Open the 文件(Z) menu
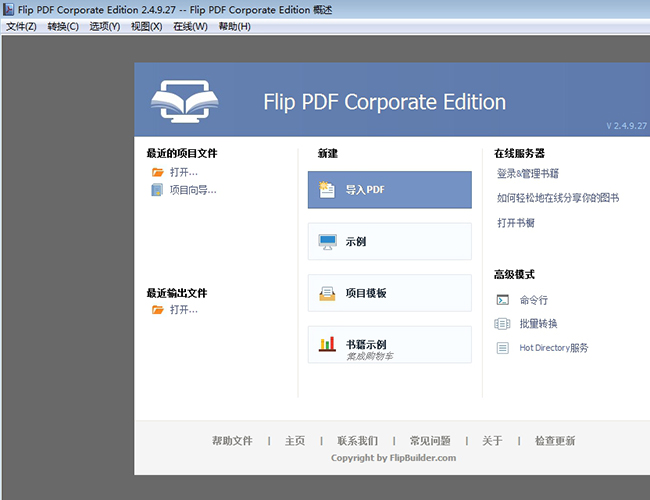Viewport: 650px width, 500px height. point(21,26)
